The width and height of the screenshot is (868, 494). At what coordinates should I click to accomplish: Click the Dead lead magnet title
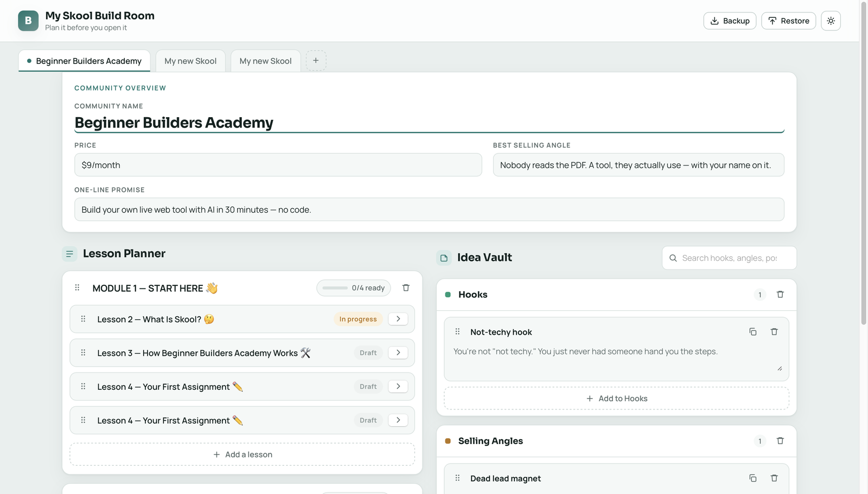[506, 478]
